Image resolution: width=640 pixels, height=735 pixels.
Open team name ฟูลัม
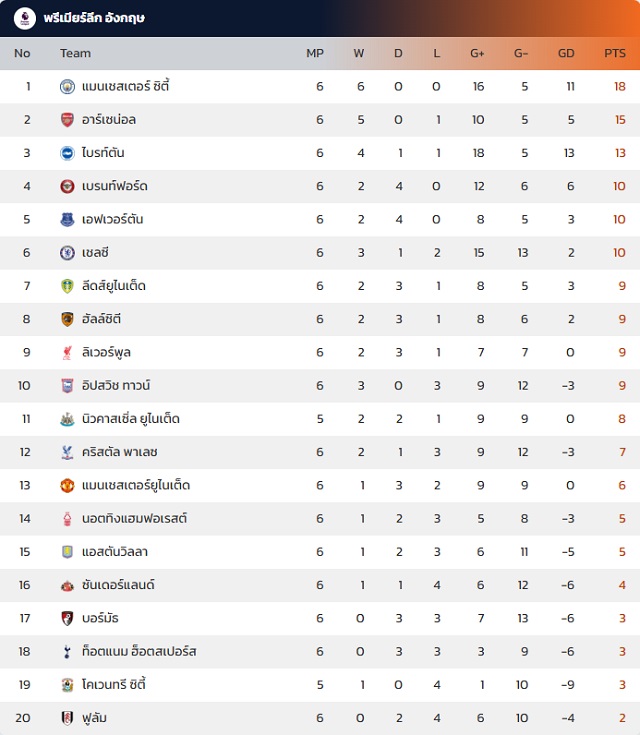point(94,718)
